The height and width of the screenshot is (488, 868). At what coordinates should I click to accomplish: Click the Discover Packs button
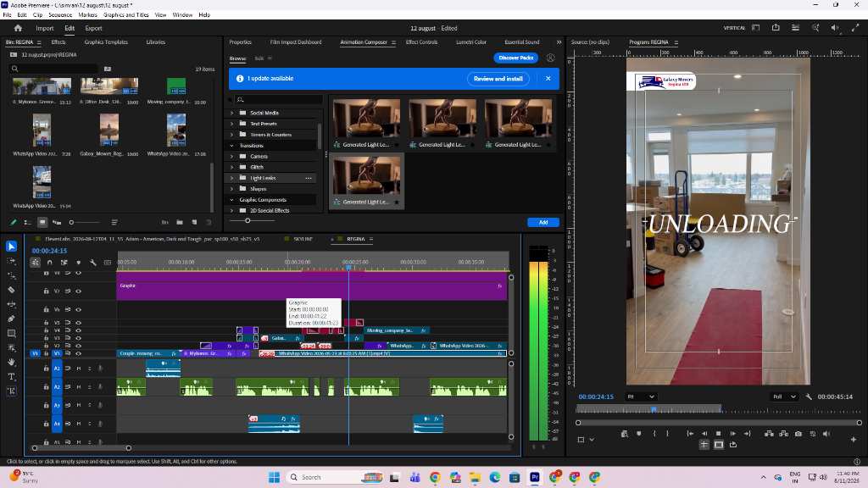pyautogui.click(x=515, y=58)
